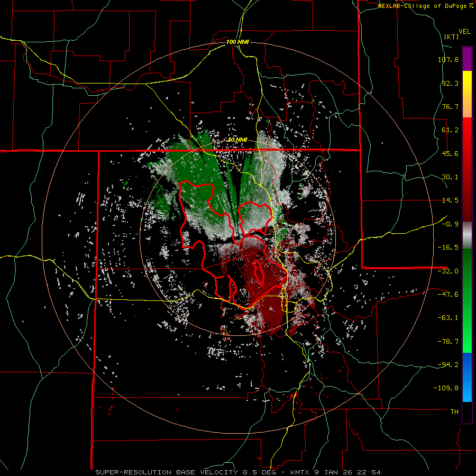
Task: Click the [KT] units label
Action: point(452,36)
